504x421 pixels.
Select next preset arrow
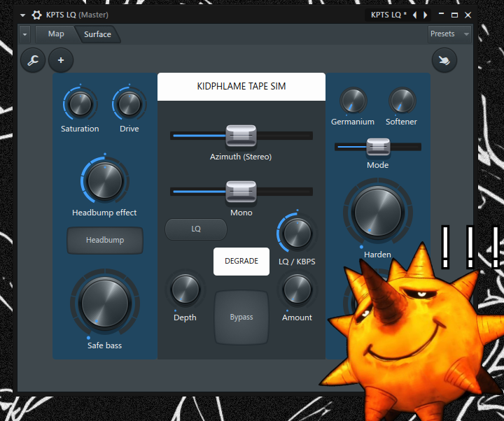pos(426,15)
